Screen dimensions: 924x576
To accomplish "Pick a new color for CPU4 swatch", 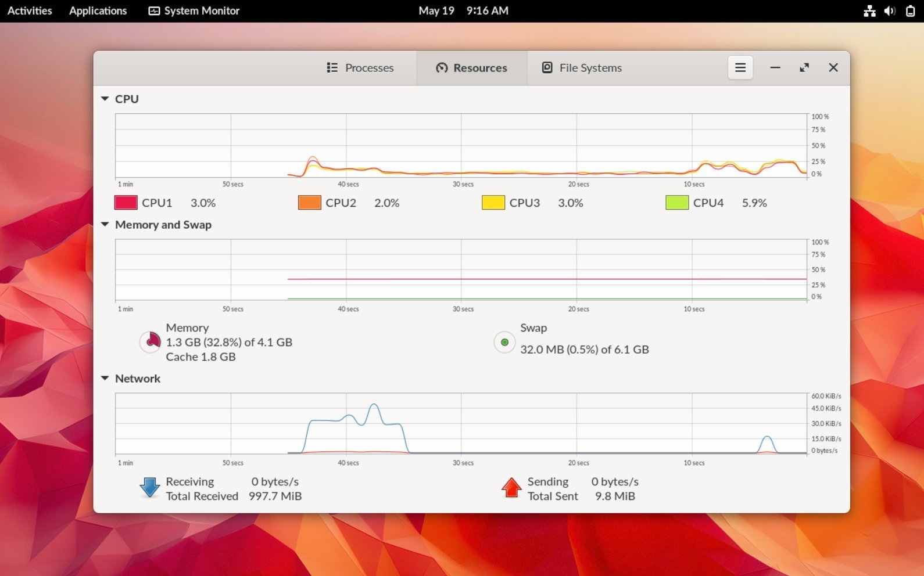I will tap(677, 203).
